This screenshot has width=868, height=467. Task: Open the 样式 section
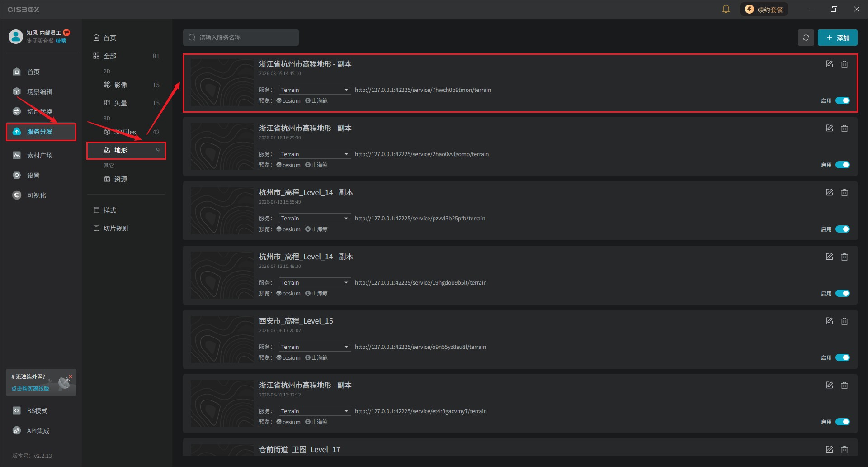click(126, 210)
